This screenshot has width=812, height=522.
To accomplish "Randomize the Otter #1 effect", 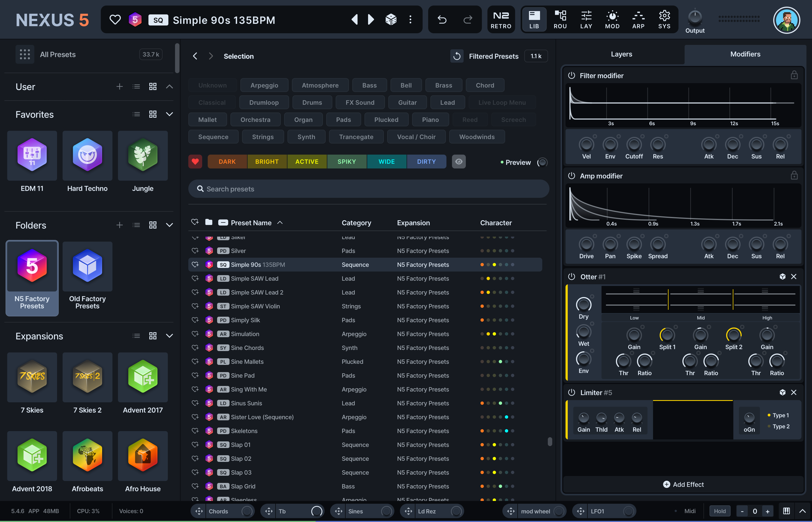I will (782, 277).
